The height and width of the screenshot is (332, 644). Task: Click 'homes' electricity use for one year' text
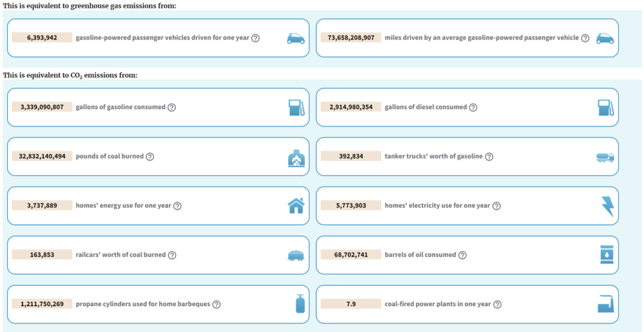[438, 206]
